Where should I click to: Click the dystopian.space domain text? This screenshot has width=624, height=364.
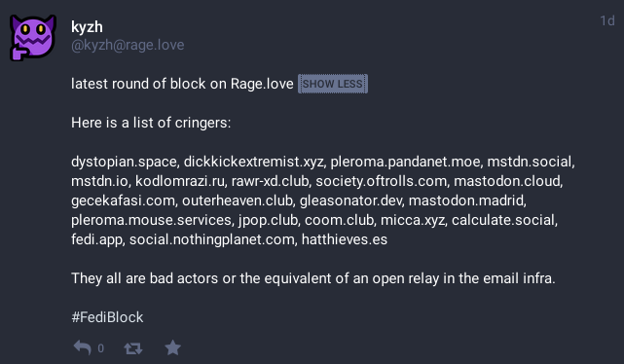coord(124,162)
